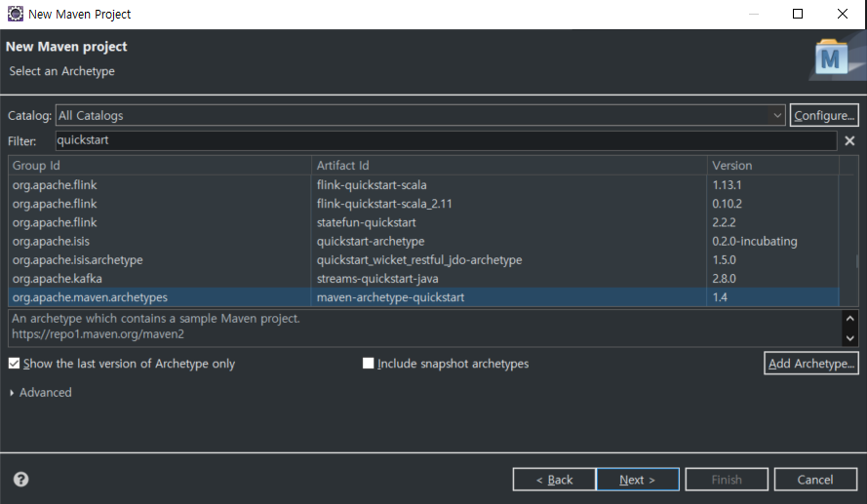Screen dimensions: 867x504
Task: Select quickstart-archetype from org.apache.isis
Action: coord(423,241)
